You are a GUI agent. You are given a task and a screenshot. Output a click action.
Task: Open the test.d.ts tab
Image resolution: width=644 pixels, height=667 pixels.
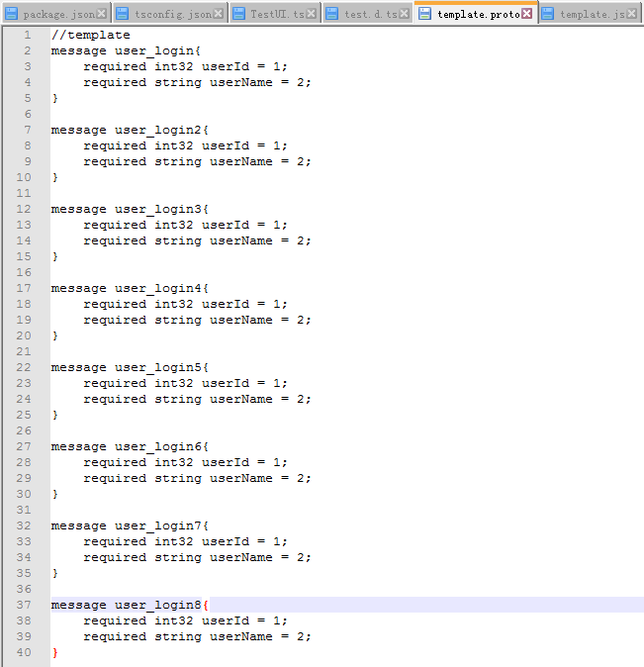point(368,14)
